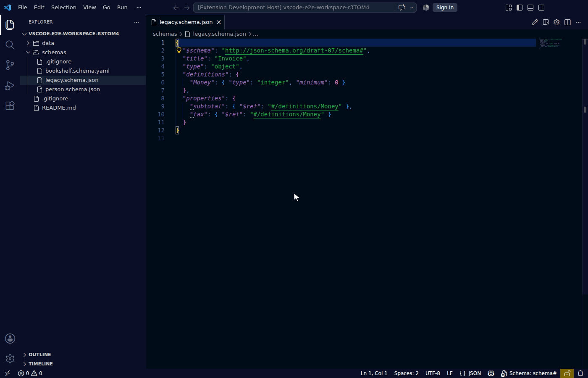
Task: Click the gear icon in the editor toolbar
Action: (556, 22)
